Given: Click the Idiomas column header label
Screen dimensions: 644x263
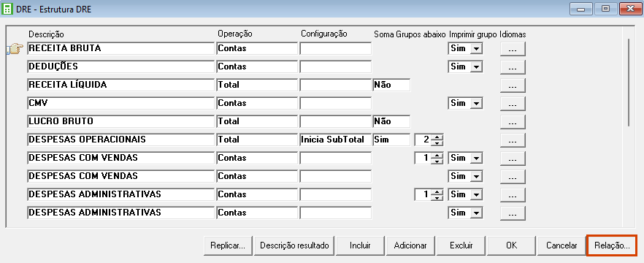Looking at the screenshot, I should (x=513, y=34).
